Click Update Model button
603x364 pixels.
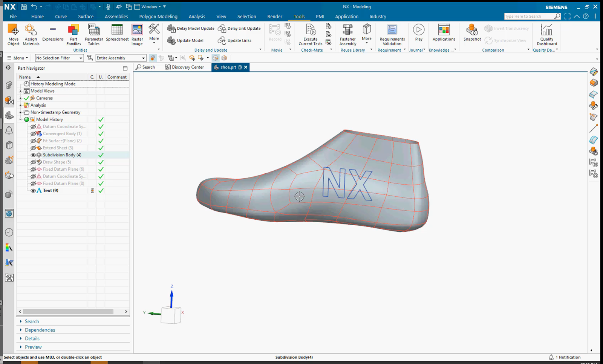coord(185,41)
